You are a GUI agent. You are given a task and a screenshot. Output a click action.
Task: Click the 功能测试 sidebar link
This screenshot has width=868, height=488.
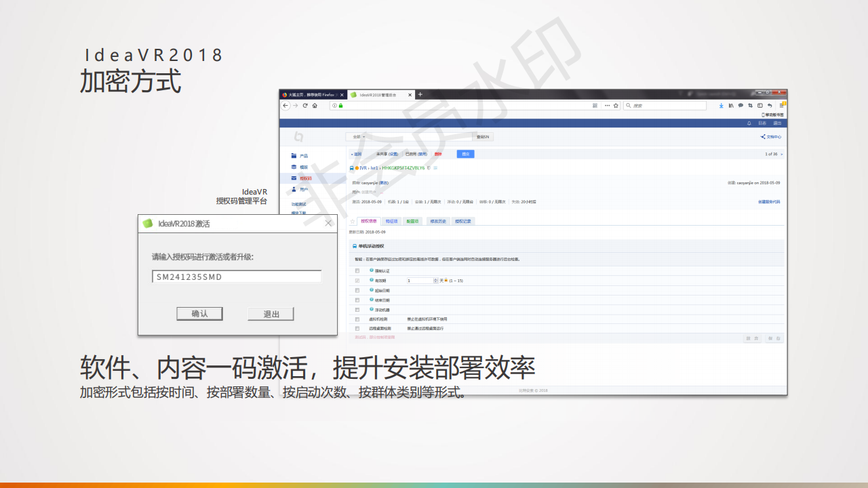pos(299,204)
